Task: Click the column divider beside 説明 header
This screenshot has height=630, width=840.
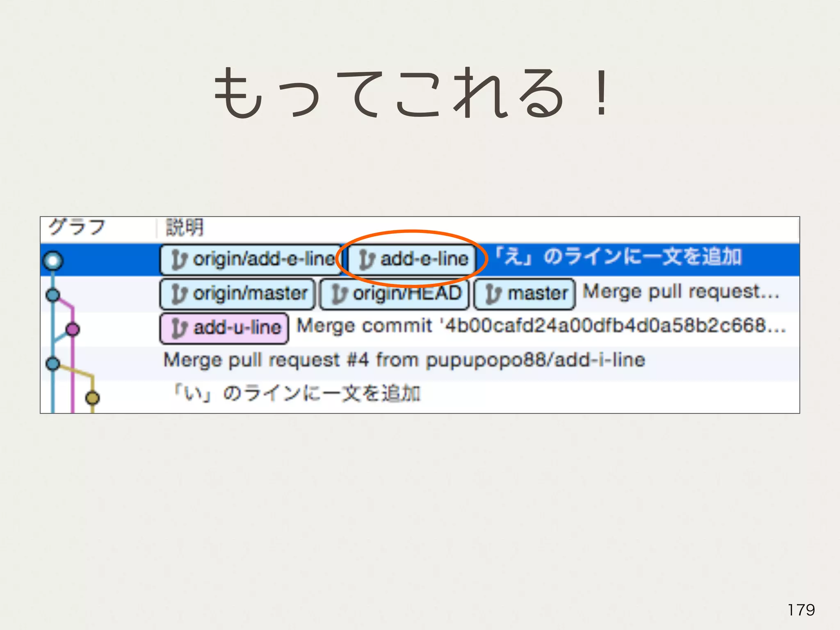Action: [x=156, y=228]
